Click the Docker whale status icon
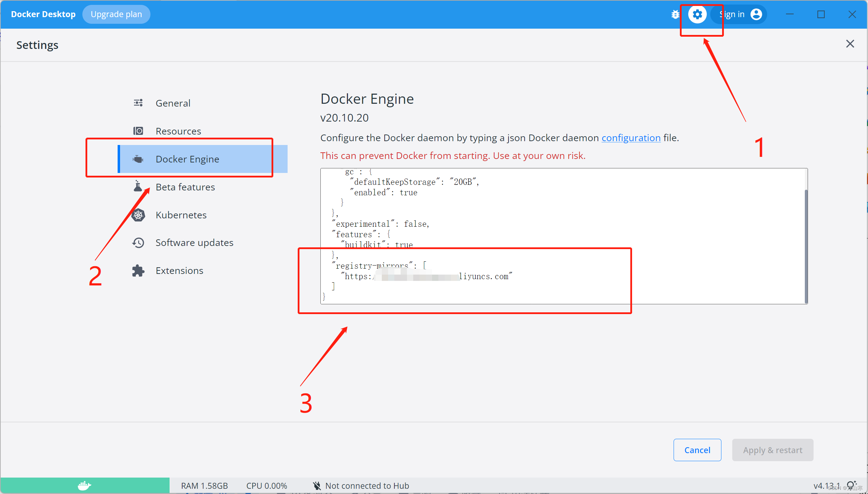The height and width of the screenshot is (494, 868). [84, 485]
